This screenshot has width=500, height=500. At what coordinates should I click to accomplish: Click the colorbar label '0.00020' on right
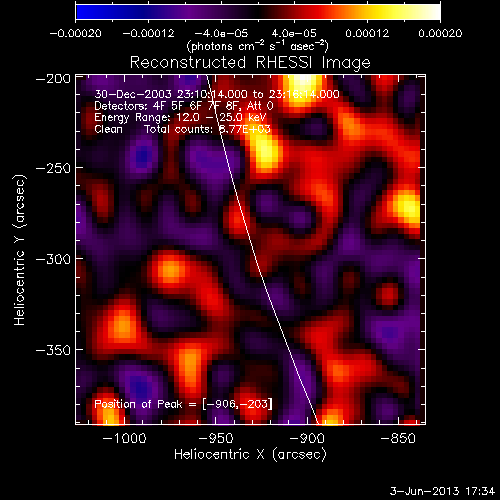point(440,33)
